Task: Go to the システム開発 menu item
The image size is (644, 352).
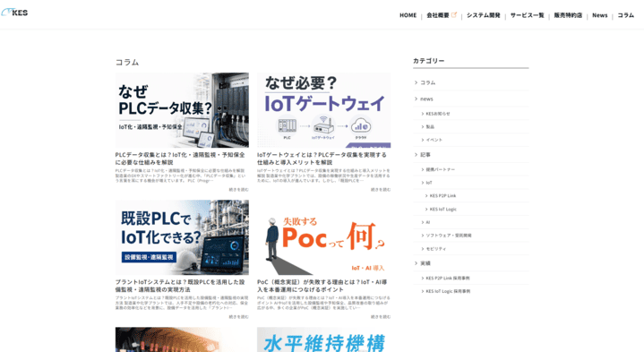Action: click(483, 15)
